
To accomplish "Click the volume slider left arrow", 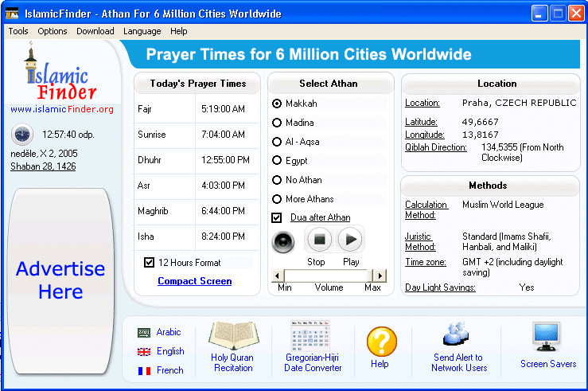I will point(277,276).
